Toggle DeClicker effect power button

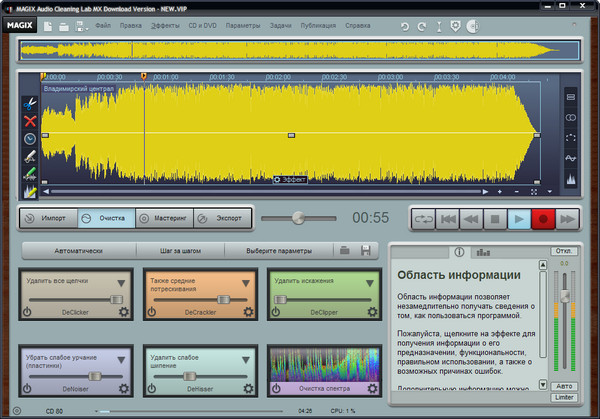coord(27,313)
